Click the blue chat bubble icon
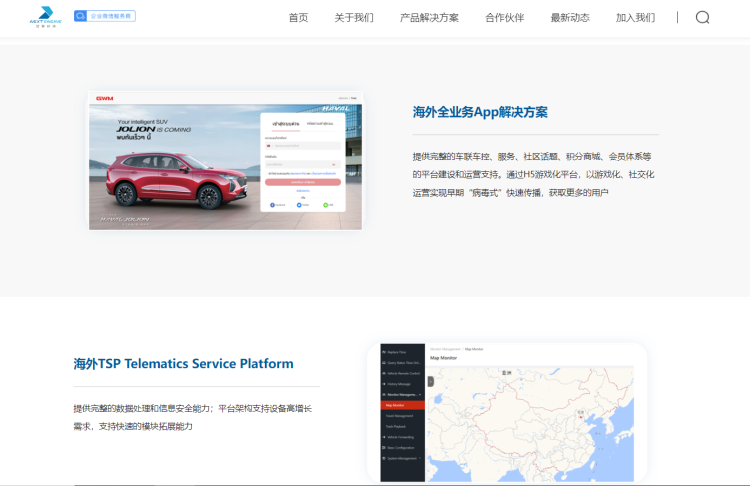 pos(81,16)
